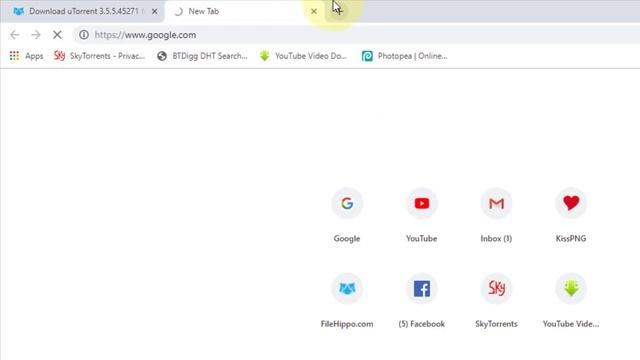
Task: Click the address bar showing https://www.google.com
Action: click(x=355, y=35)
